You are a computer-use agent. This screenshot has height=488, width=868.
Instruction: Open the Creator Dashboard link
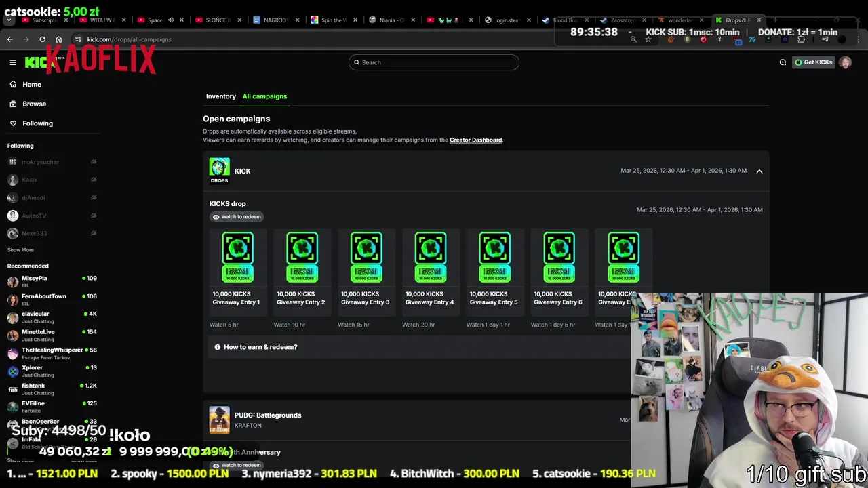(x=475, y=140)
